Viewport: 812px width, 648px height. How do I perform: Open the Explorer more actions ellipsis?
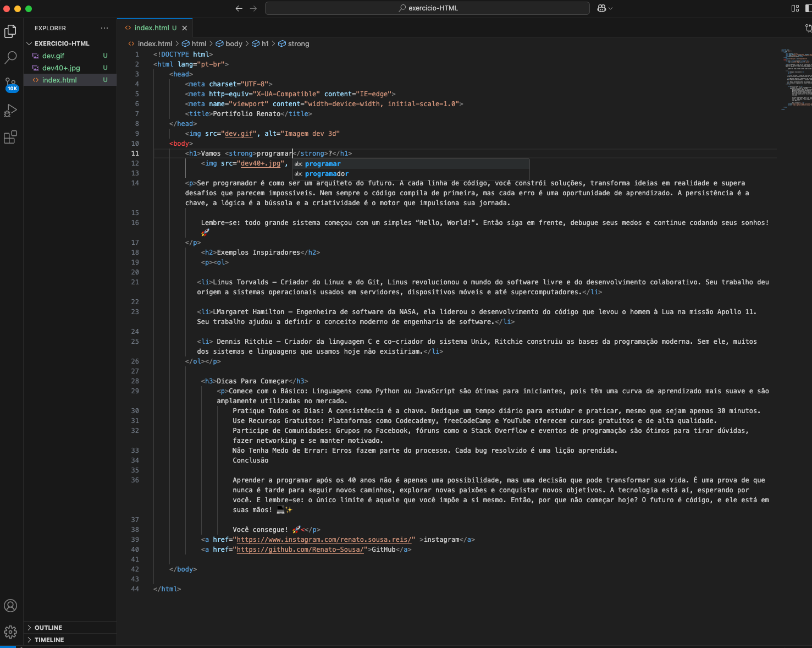[x=104, y=28]
